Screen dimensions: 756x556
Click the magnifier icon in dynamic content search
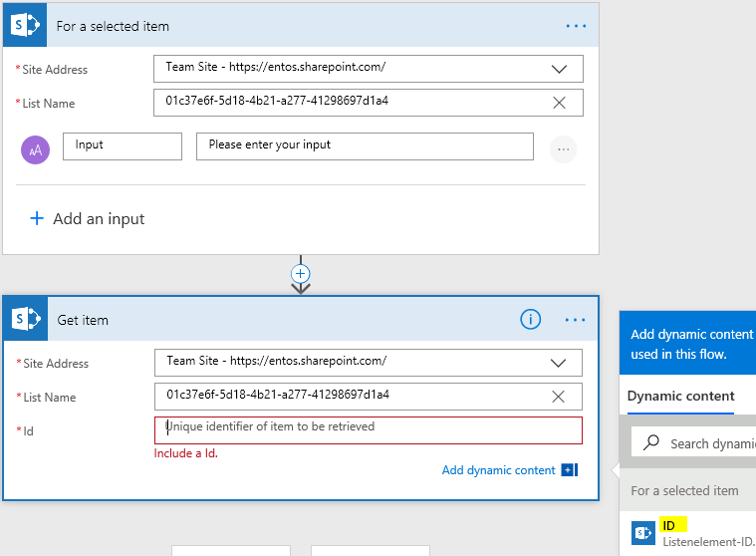point(650,442)
